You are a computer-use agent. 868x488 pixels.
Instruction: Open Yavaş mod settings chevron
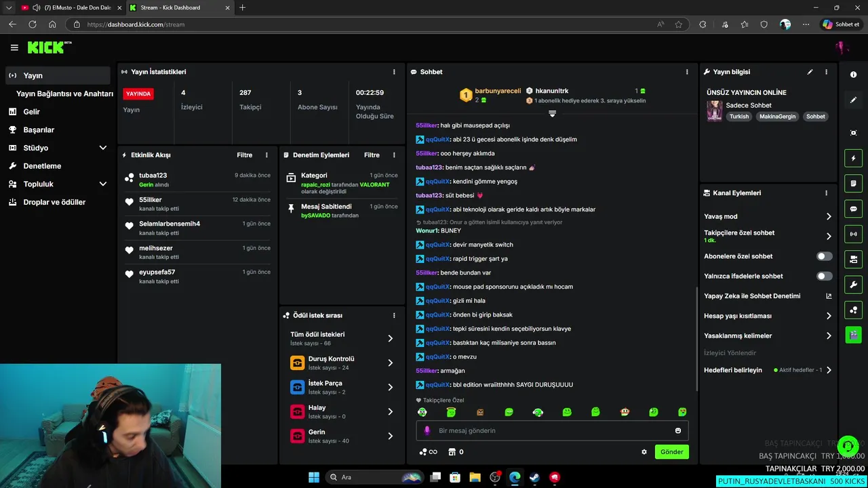pos(829,217)
